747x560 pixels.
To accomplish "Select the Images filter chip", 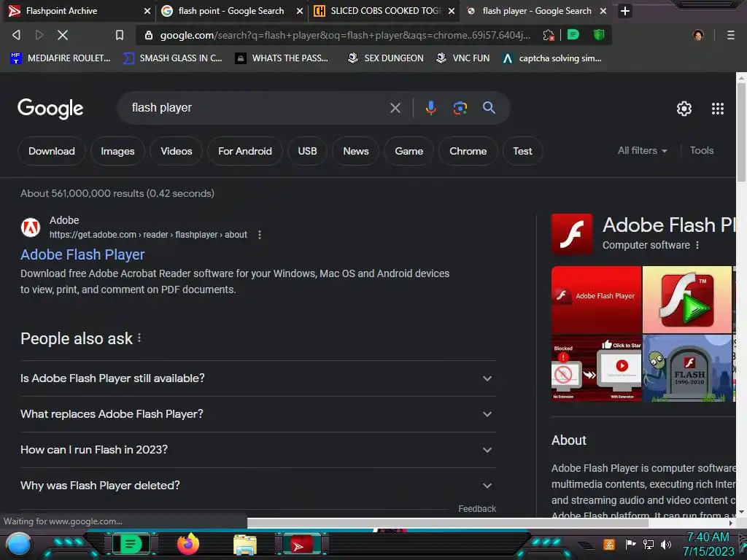I will (117, 151).
